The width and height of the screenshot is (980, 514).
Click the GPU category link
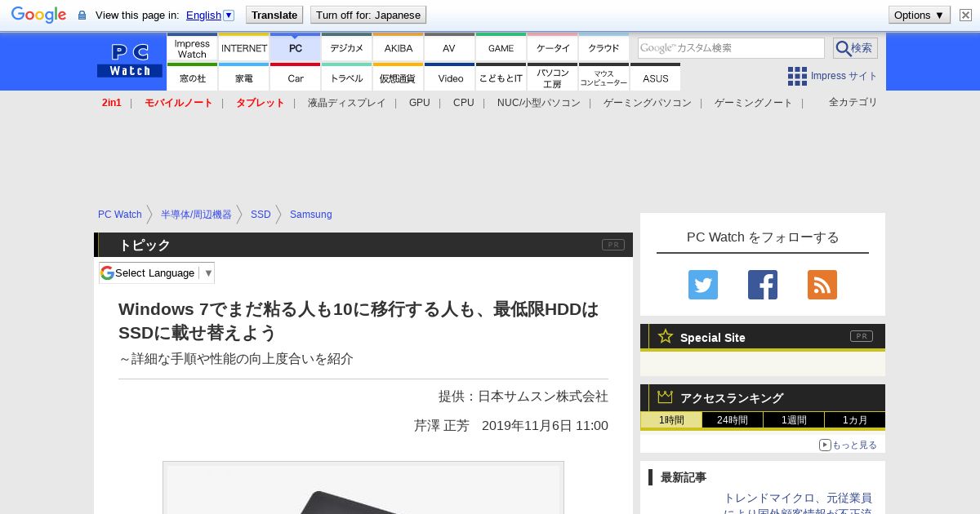pos(420,103)
